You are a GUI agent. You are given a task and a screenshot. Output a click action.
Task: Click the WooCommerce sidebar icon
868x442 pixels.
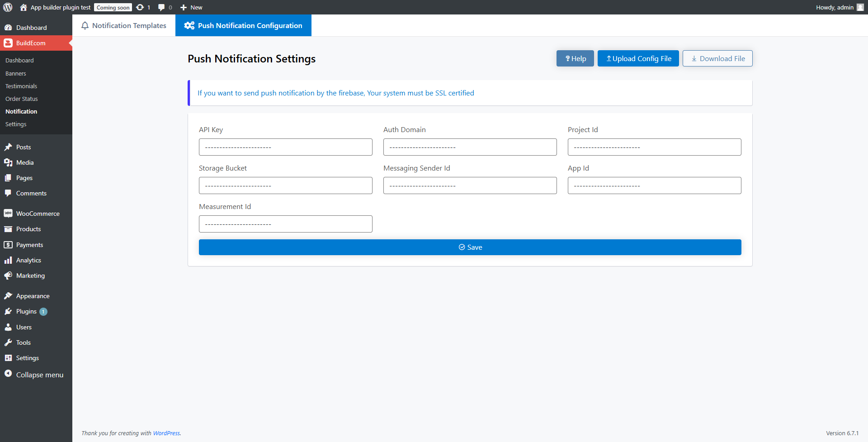(8, 214)
